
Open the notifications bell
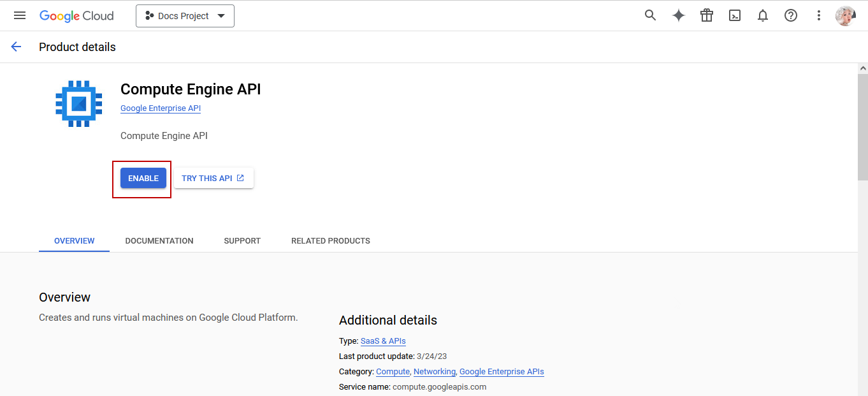point(763,16)
